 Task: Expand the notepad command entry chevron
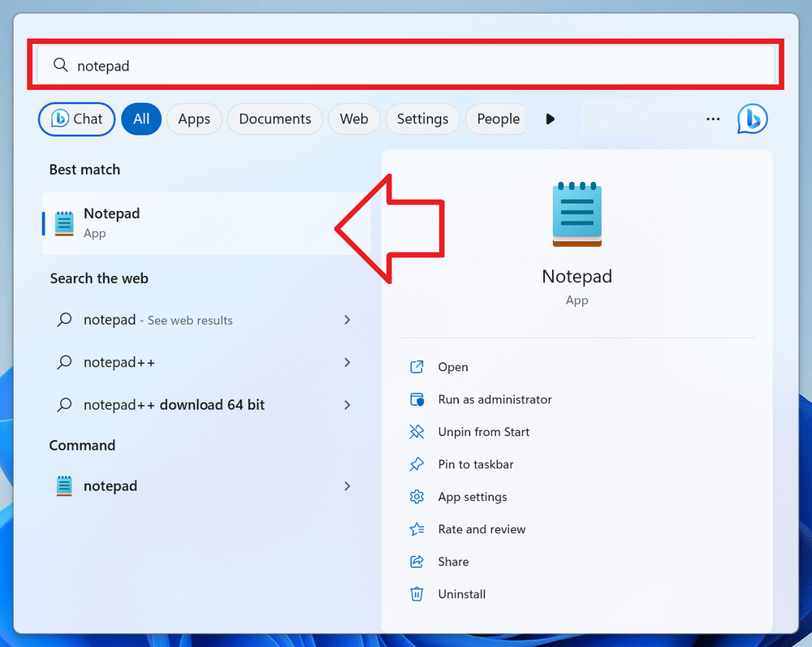347,485
